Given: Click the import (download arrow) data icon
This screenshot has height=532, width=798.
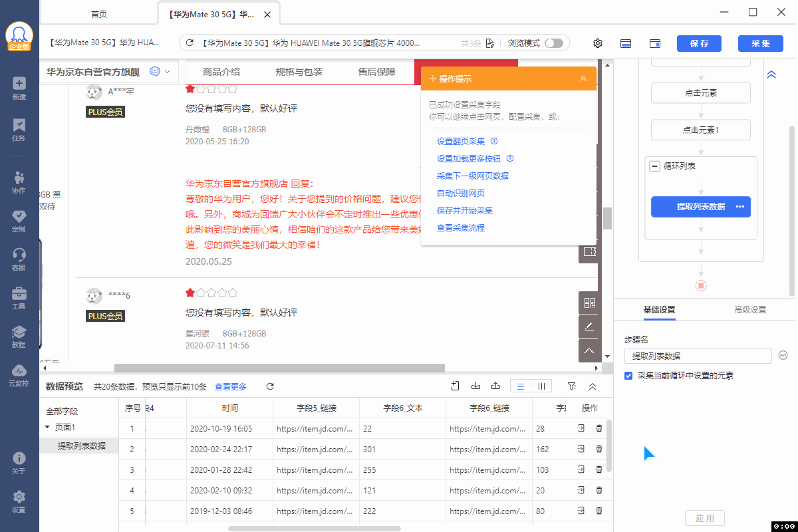Looking at the screenshot, I should (475, 386).
